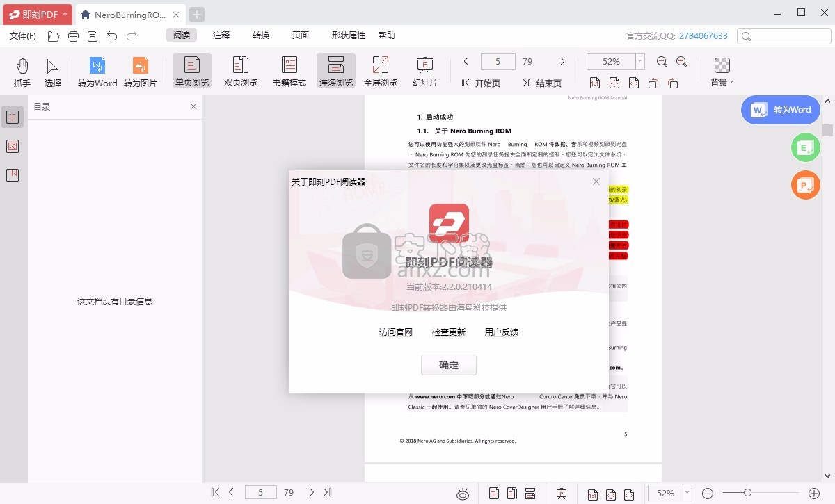Select the Hand (抓手) tool
Image resolution: width=835 pixels, height=504 pixels.
click(22, 72)
